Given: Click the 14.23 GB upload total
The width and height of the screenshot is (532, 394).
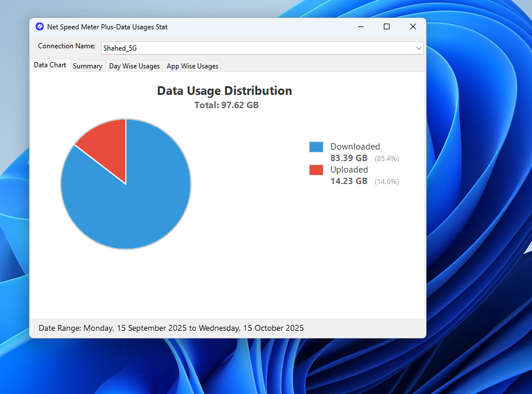Looking at the screenshot, I should pos(349,181).
